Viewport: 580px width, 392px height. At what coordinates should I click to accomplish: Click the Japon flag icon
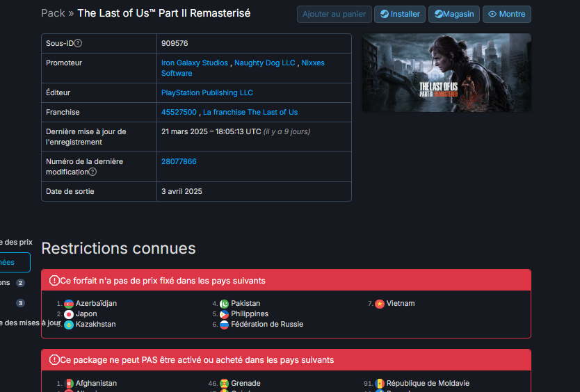(x=69, y=314)
